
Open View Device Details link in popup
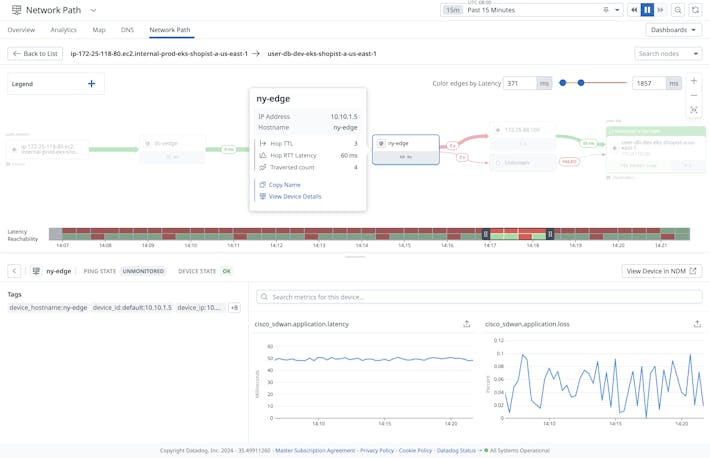coord(295,197)
